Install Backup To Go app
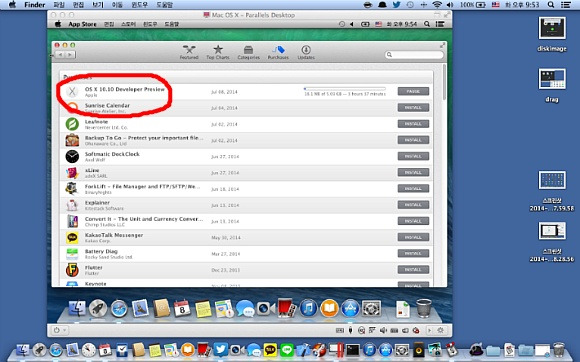This screenshot has height=362, width=580. click(413, 140)
